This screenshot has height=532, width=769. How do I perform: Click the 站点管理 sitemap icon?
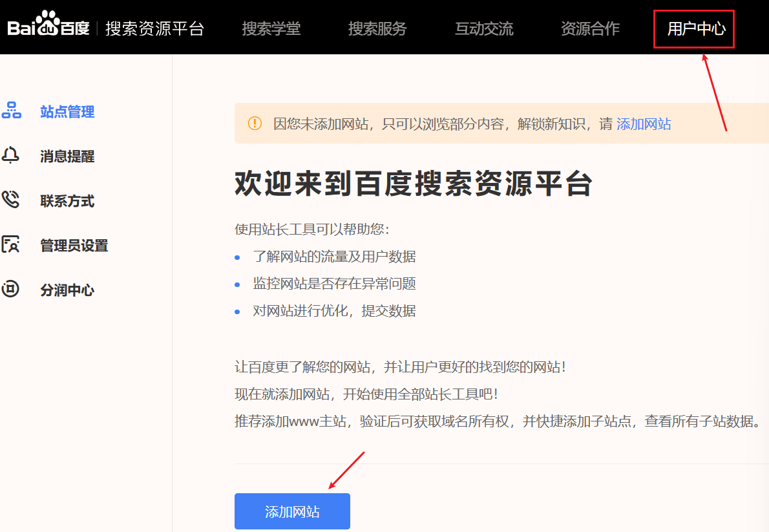pos(11,111)
